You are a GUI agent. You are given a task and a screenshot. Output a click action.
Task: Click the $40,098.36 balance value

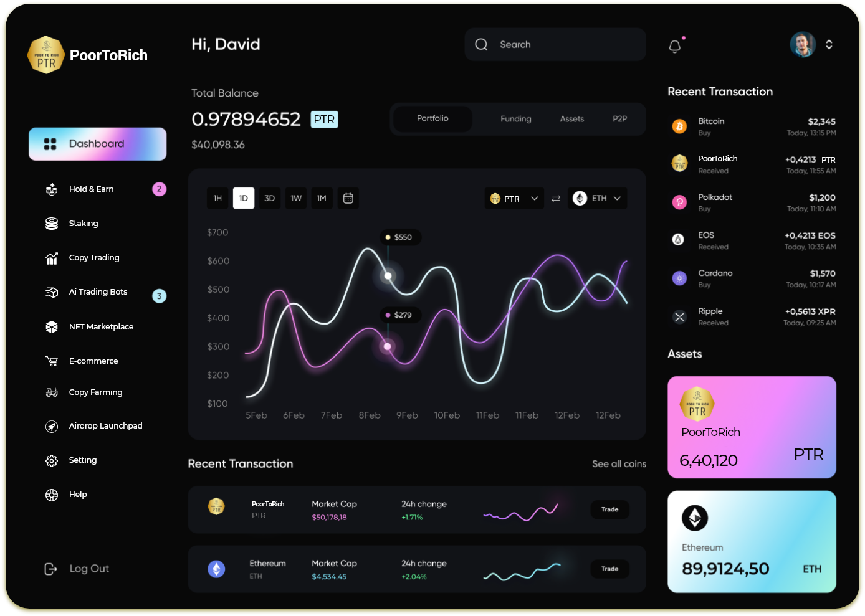[218, 145]
